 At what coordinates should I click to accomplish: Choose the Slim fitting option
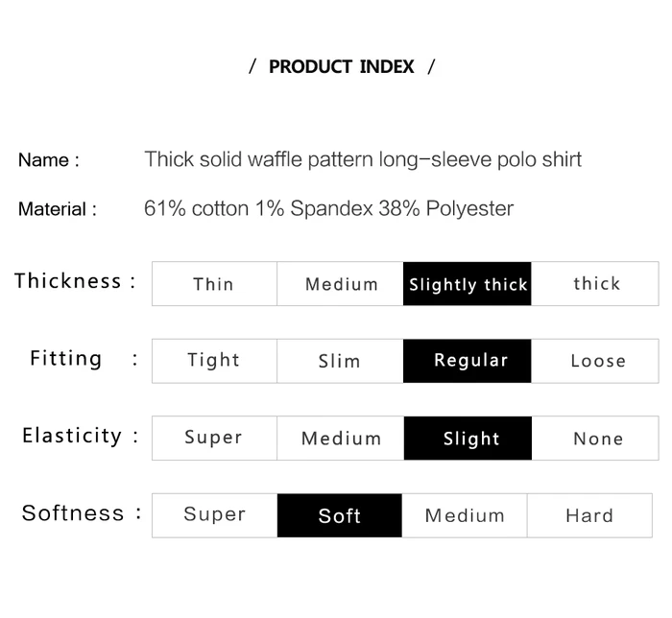point(340,361)
